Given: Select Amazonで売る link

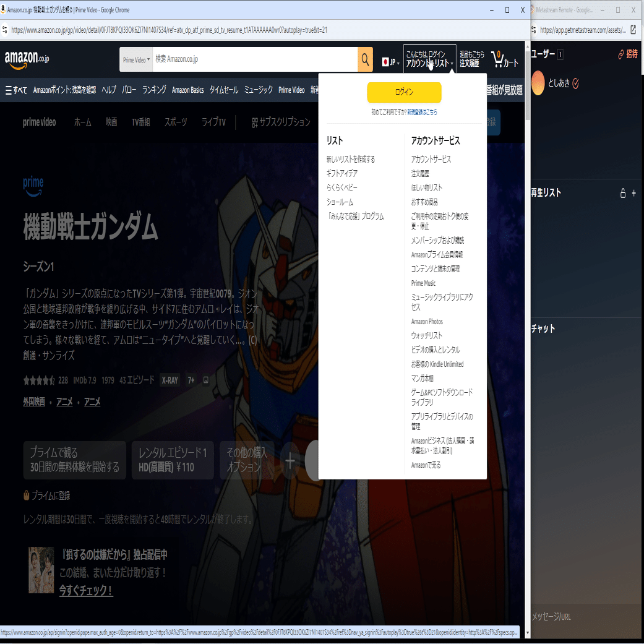Looking at the screenshot, I should (426, 465).
